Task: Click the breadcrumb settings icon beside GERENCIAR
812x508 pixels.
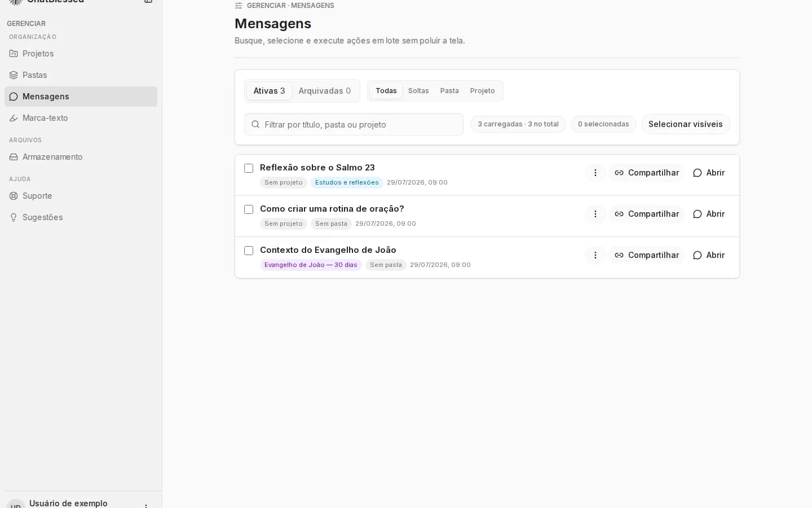Action: (x=239, y=6)
